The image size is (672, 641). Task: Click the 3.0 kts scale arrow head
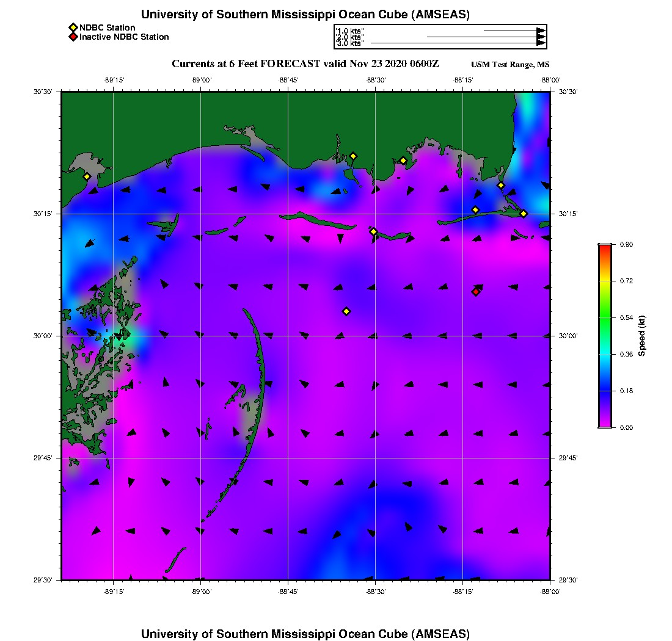pyautogui.click(x=541, y=43)
